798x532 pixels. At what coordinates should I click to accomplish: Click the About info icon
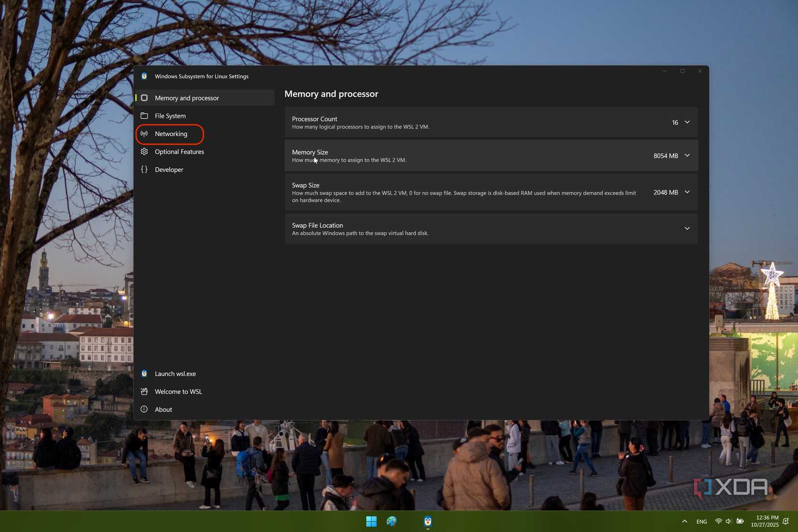pyautogui.click(x=144, y=409)
